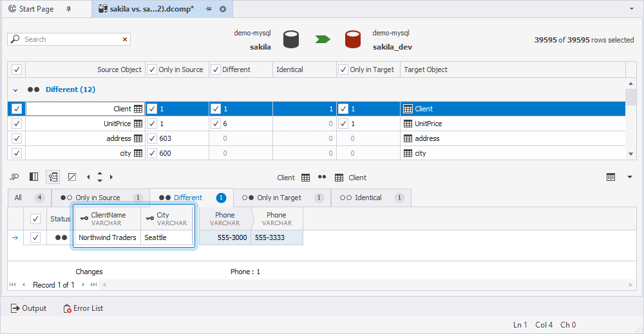The width and height of the screenshot is (644, 334).
Task: Click the source database icon for sakila
Action: click(291, 39)
